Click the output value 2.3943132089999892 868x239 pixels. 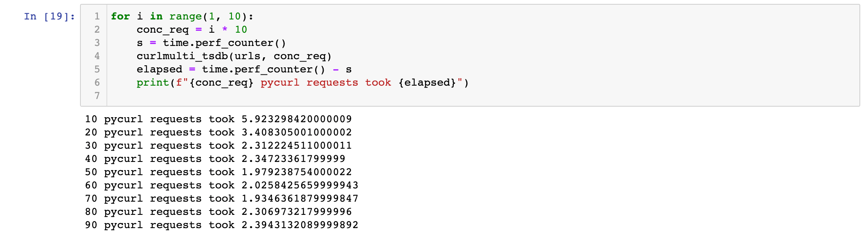300,225
